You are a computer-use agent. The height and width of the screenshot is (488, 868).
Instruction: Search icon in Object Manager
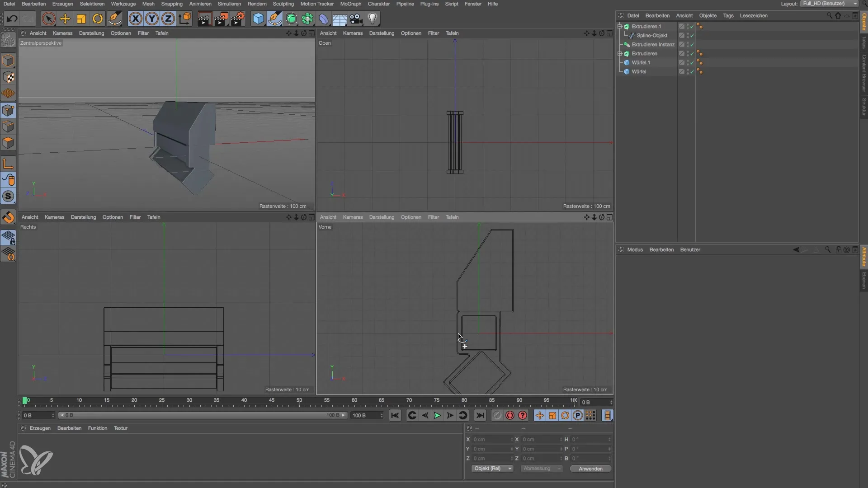(x=829, y=15)
